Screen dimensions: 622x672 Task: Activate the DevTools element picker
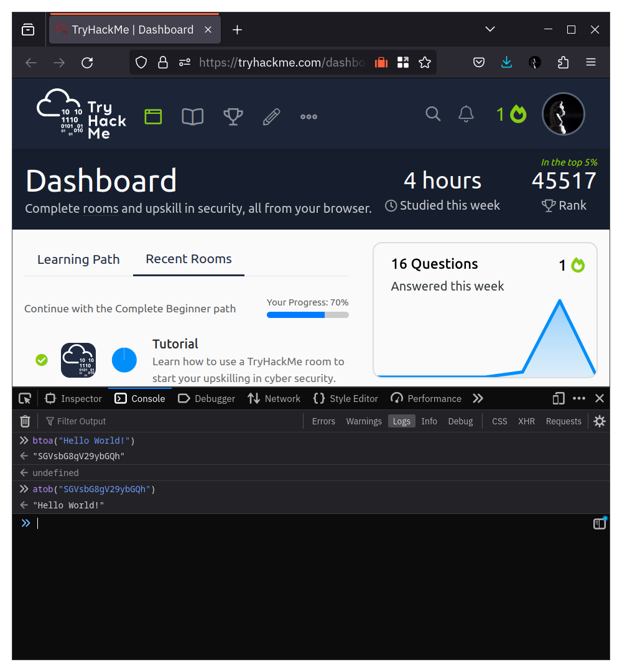[x=25, y=399]
